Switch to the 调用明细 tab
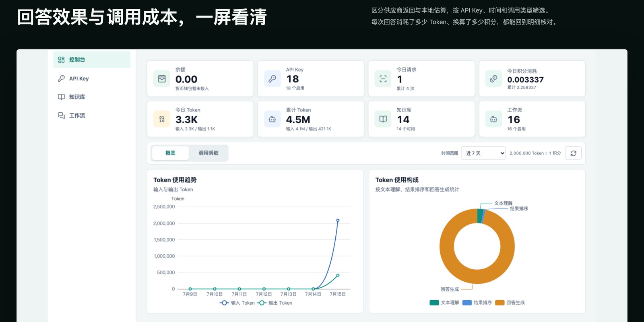The height and width of the screenshot is (322, 644). point(208,153)
